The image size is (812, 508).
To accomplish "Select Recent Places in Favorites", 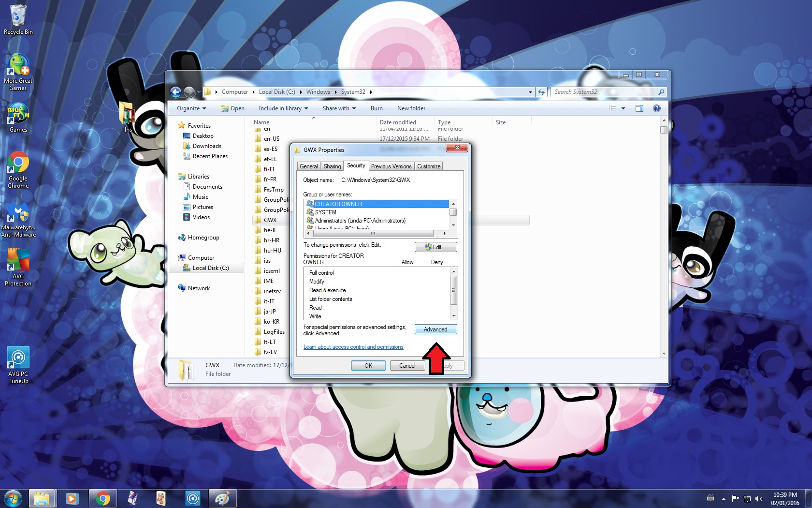I will (x=210, y=156).
